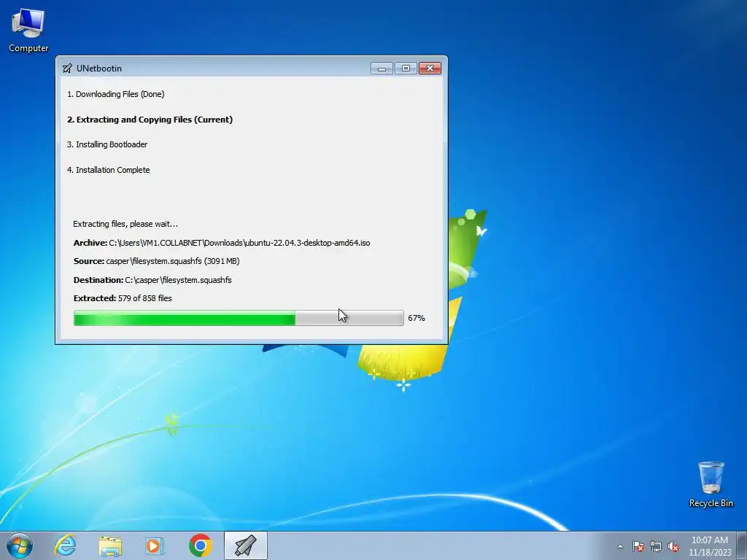Click Destination C:\casper\filesystem.squashfs line
This screenshot has height=560, width=747.
[x=152, y=280]
